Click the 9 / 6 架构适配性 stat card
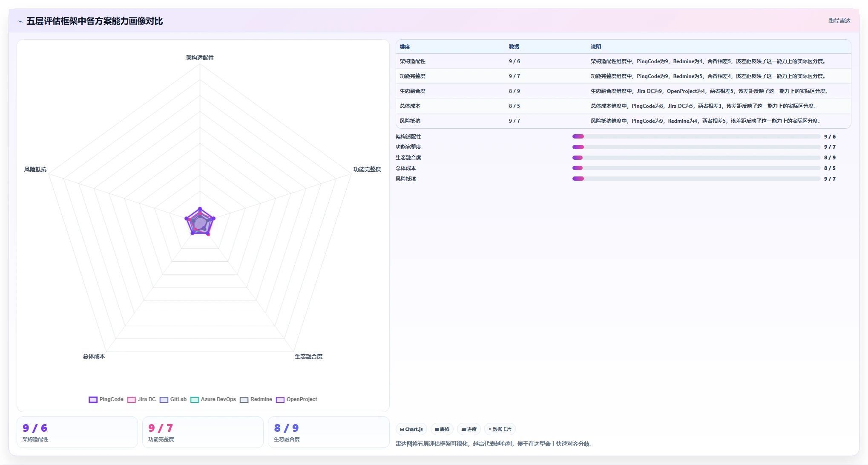Viewport: 868px width, 465px height. click(77, 432)
